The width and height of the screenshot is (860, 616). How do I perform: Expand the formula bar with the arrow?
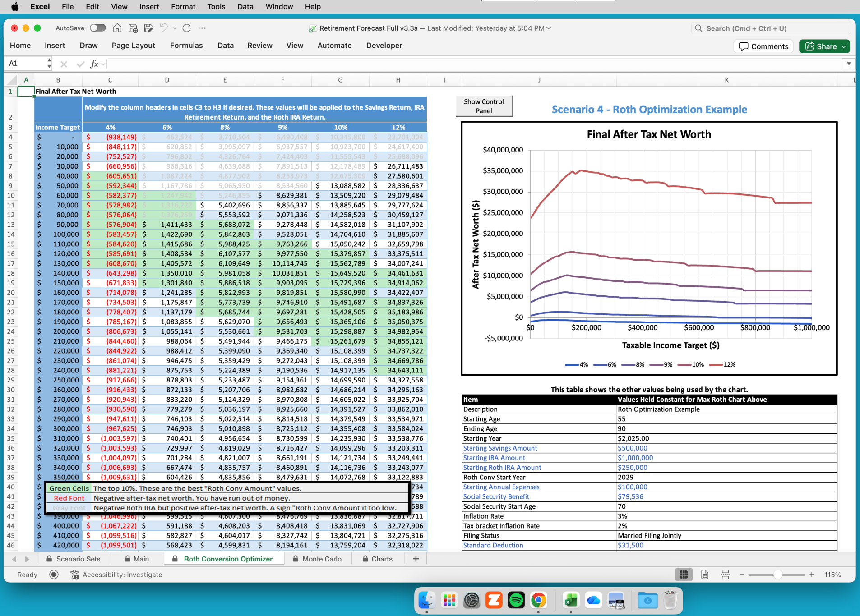(x=848, y=64)
